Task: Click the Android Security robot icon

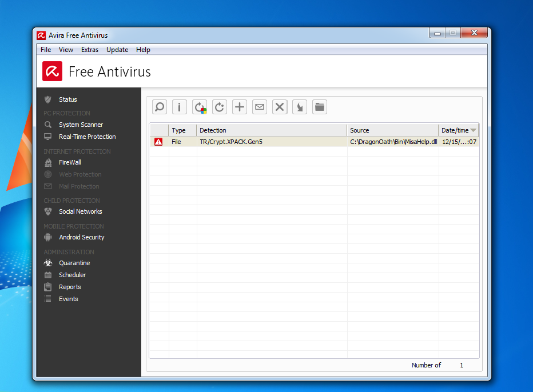Action: pos(48,237)
